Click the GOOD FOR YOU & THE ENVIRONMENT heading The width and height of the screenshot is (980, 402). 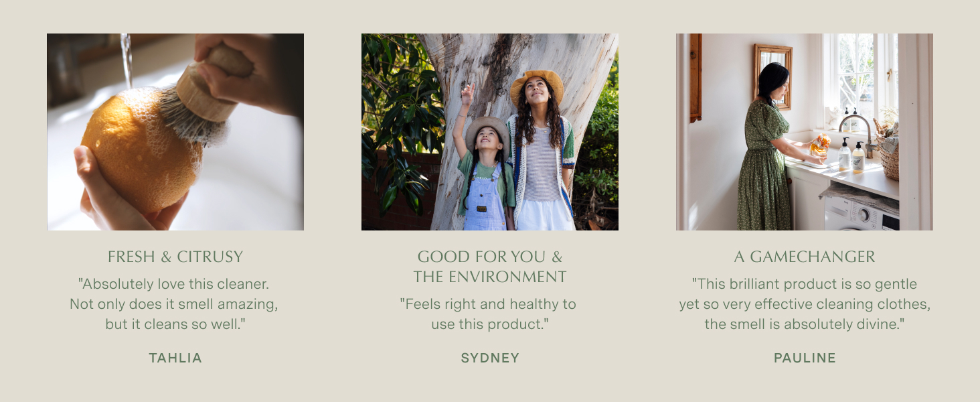click(x=490, y=267)
